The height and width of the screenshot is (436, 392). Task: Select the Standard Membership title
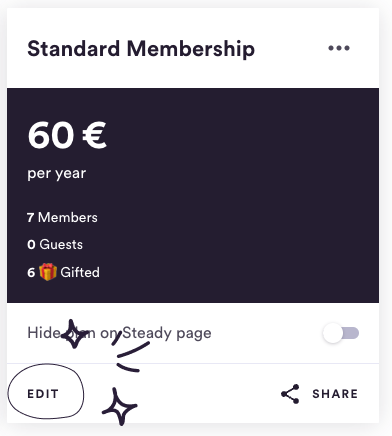click(x=141, y=49)
